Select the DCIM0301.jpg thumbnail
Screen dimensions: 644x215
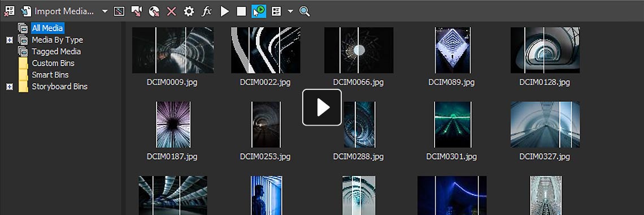452,124
